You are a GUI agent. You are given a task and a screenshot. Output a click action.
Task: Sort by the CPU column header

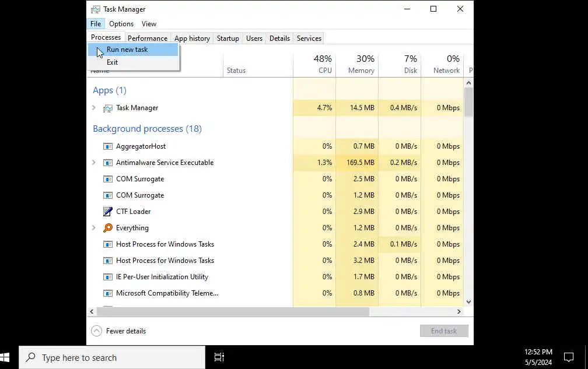(x=314, y=65)
